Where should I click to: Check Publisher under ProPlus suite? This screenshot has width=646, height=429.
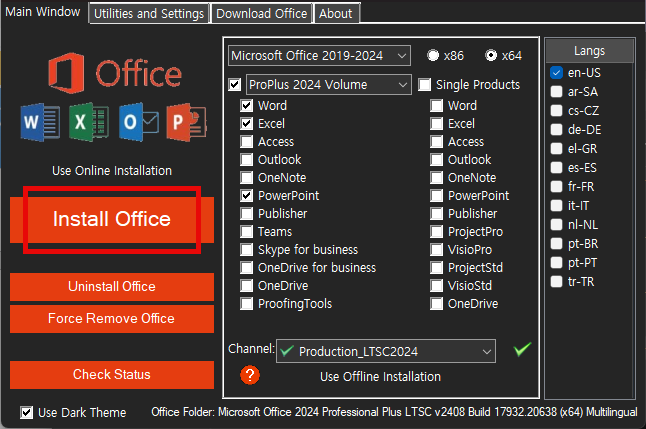(x=247, y=213)
